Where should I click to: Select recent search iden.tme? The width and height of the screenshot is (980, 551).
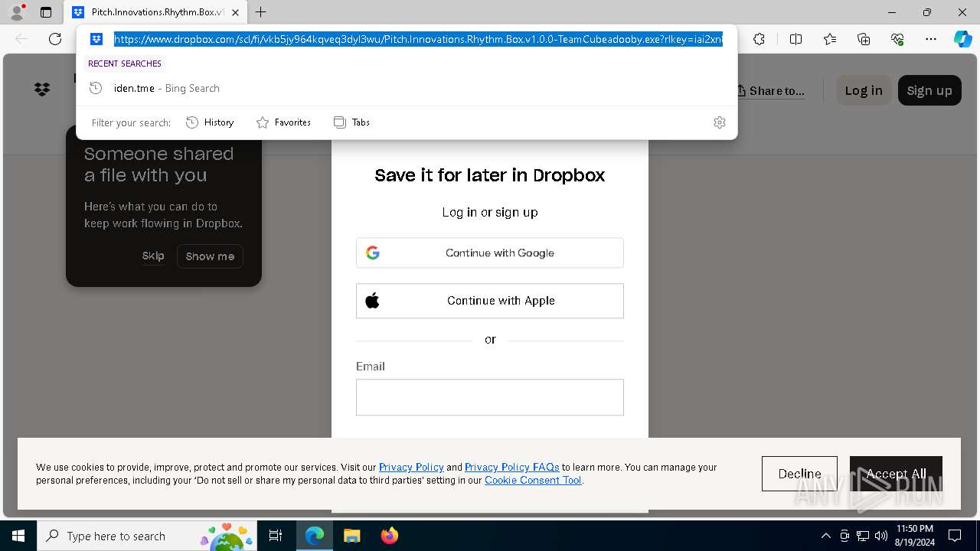(x=407, y=88)
